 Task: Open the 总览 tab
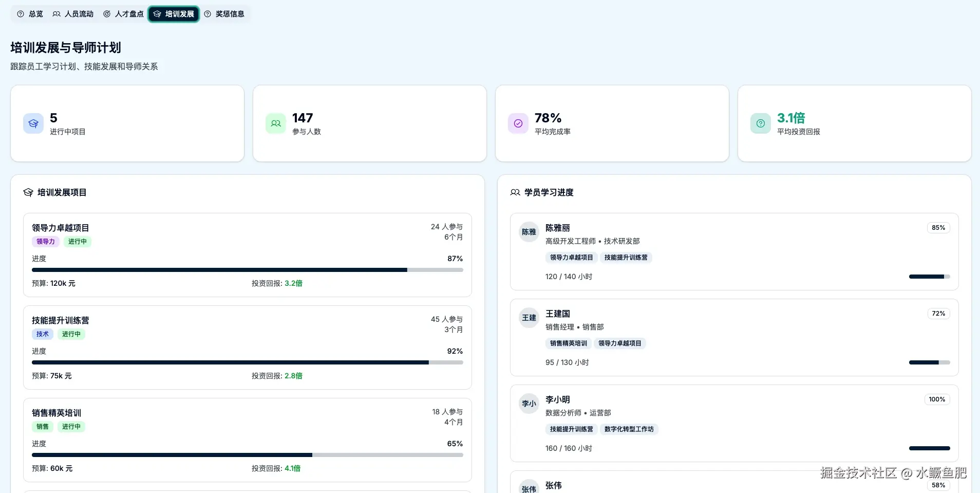pos(30,14)
